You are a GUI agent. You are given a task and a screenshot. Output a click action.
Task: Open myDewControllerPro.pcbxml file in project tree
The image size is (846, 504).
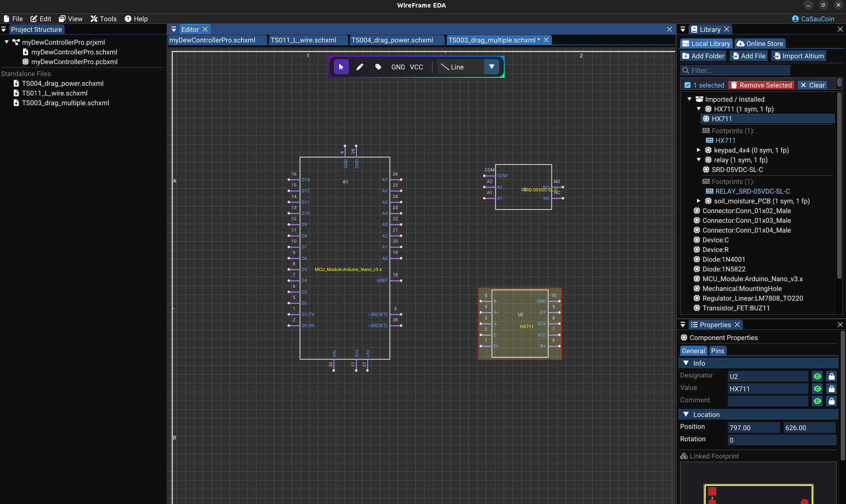pos(74,61)
